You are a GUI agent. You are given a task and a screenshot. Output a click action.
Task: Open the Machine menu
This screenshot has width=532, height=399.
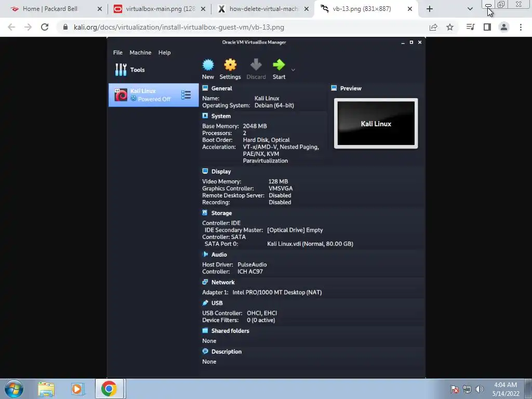coord(140,52)
